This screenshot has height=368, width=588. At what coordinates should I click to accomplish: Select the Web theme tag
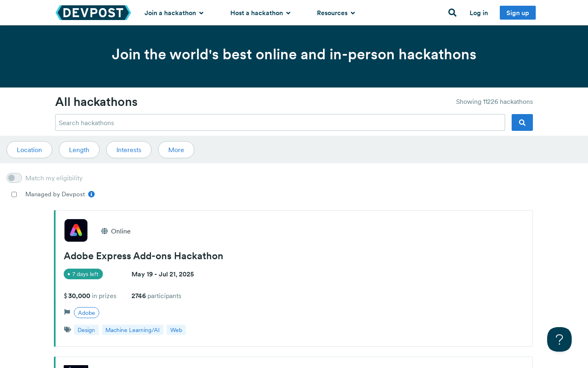(x=176, y=330)
